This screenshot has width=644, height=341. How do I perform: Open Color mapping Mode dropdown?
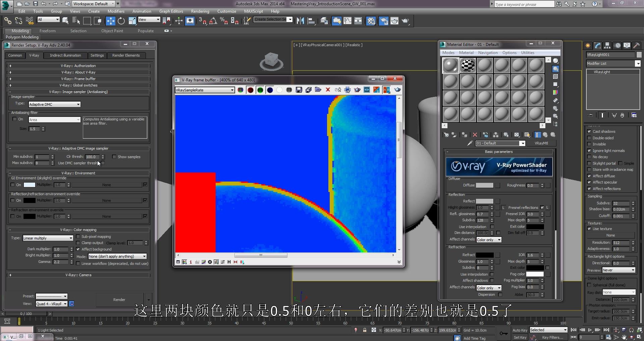pyautogui.click(x=117, y=256)
